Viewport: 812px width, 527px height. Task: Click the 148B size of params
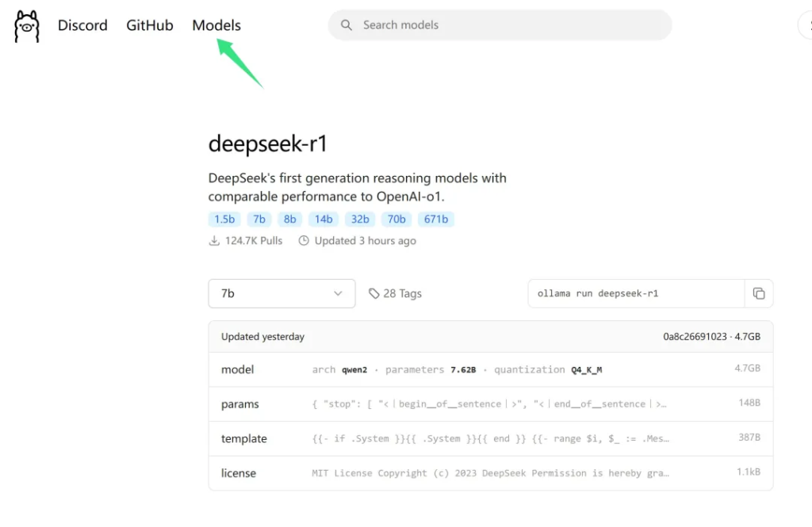[749, 403]
